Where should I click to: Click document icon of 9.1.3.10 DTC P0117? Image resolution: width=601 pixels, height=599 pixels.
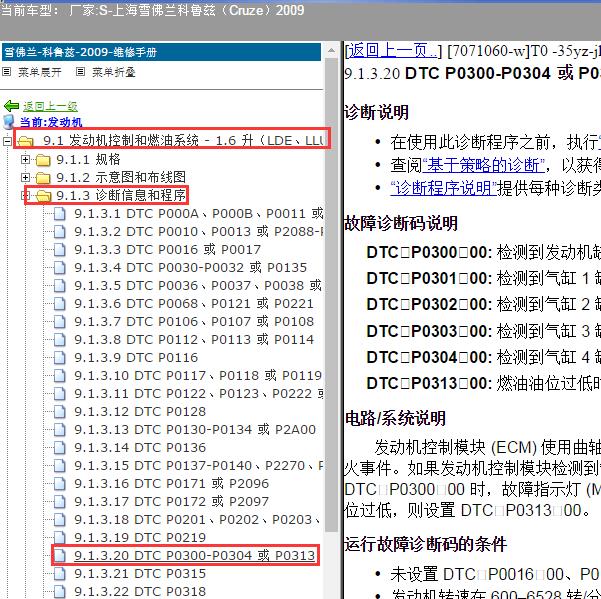59,376
